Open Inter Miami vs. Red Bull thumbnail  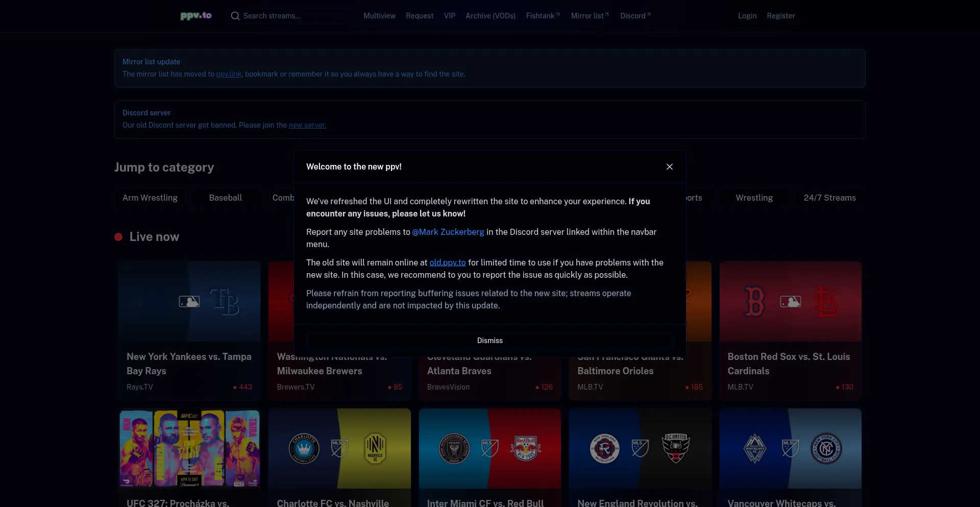click(x=490, y=448)
